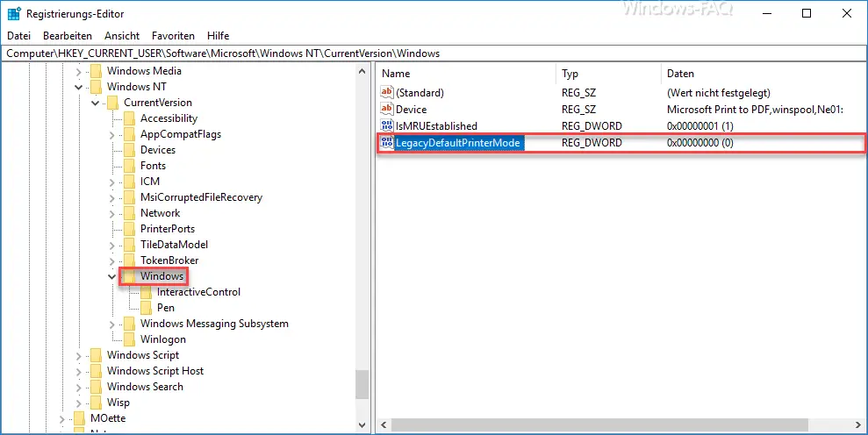Collapse the Windows NT key
The width and height of the screenshot is (868, 435).
[x=79, y=87]
